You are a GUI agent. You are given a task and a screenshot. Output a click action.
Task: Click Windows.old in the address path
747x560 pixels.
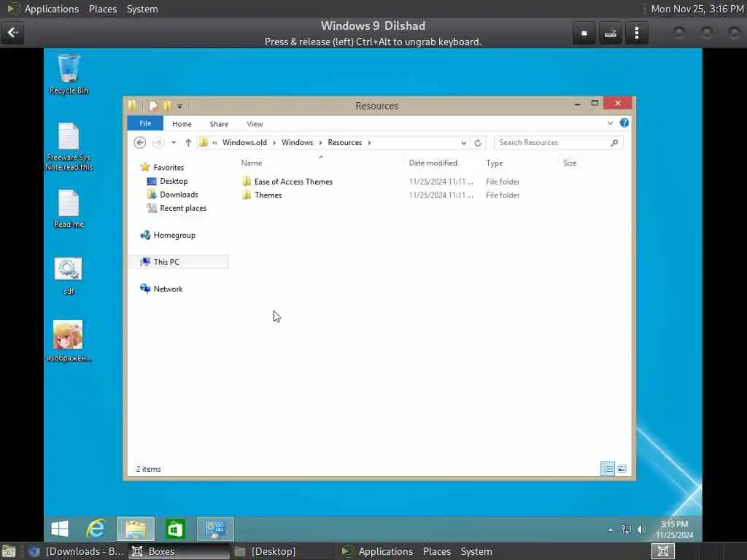[244, 142]
